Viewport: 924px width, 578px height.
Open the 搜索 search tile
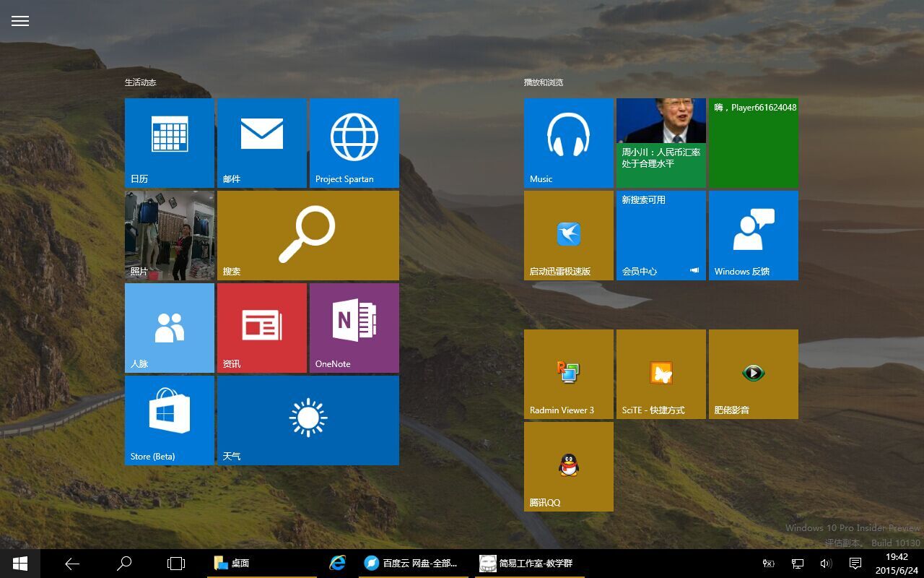(308, 236)
